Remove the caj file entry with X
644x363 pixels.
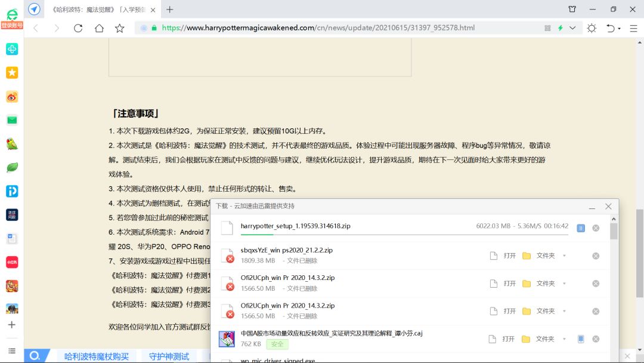[596, 339]
